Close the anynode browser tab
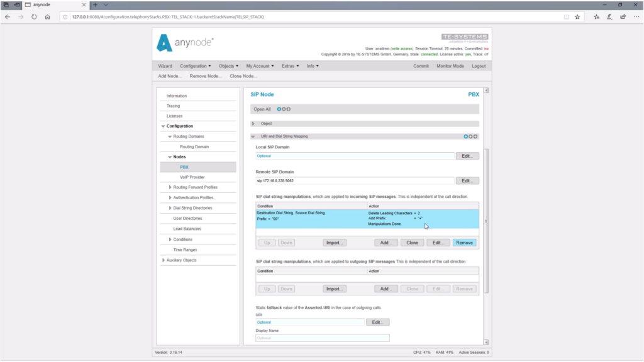The image size is (644, 362). point(84,5)
